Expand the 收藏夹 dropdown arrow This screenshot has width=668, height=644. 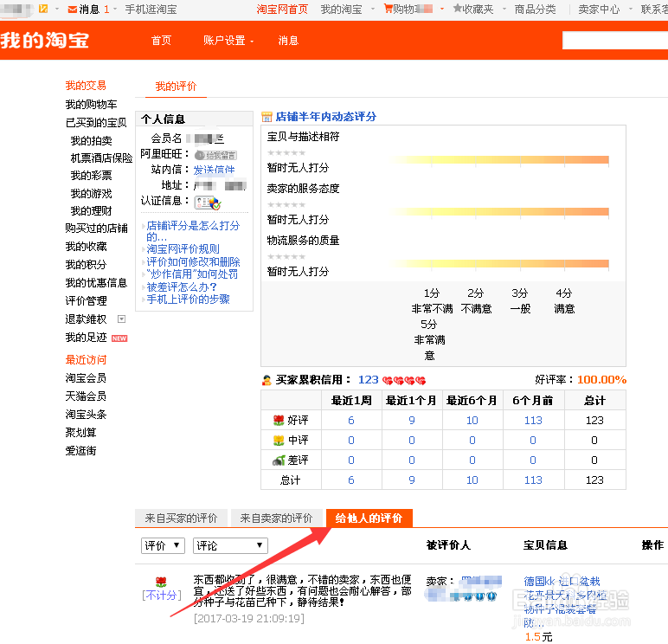tap(504, 9)
